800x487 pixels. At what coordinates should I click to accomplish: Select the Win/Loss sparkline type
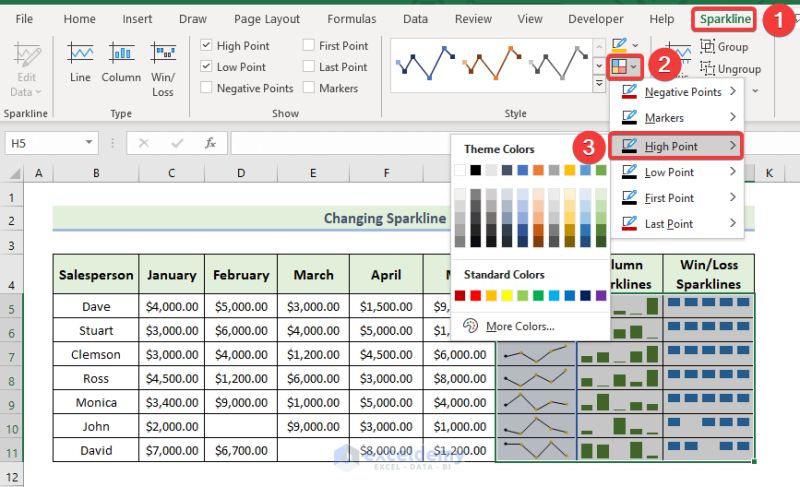163,70
